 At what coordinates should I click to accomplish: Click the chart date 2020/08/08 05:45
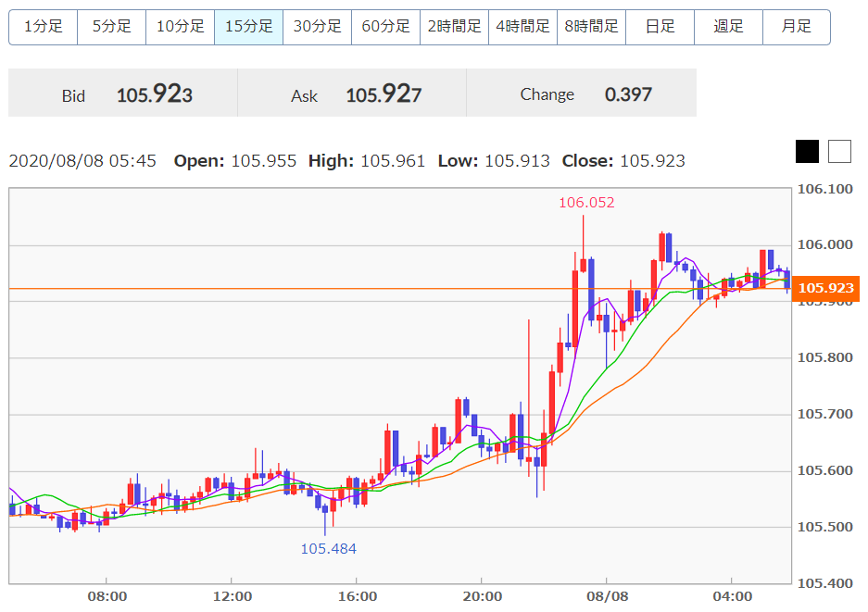[82, 161]
